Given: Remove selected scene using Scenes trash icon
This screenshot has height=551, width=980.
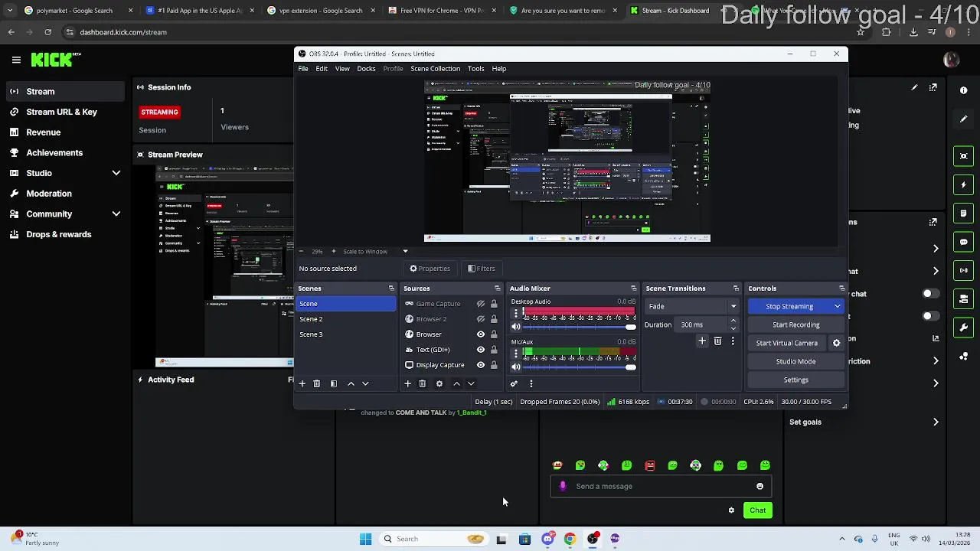Looking at the screenshot, I should click(x=316, y=383).
